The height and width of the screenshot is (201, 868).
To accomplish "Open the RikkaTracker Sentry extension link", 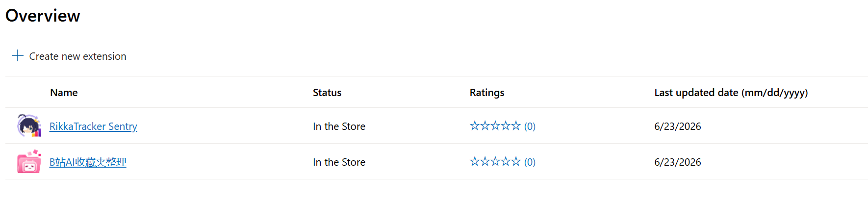I will 93,126.
